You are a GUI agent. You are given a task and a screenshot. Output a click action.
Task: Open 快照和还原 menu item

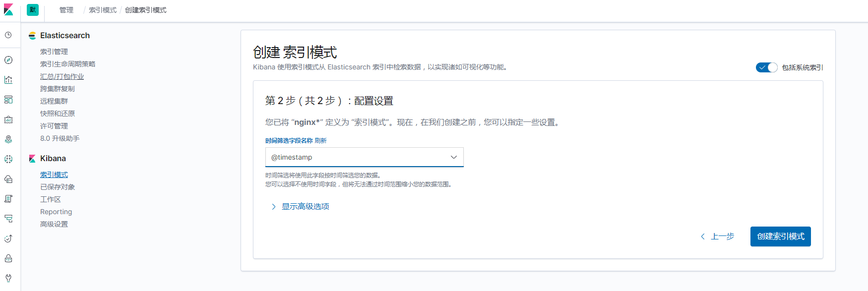(58, 114)
